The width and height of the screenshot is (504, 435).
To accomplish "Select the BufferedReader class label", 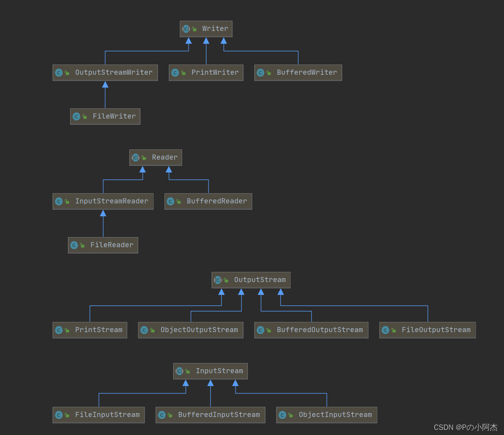I will pyautogui.click(x=217, y=201).
